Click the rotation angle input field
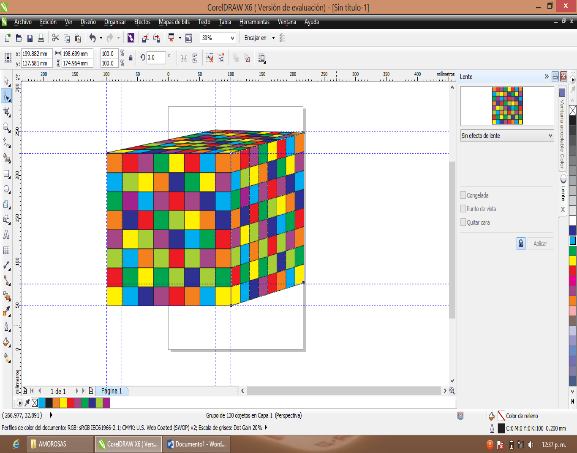 coord(156,58)
